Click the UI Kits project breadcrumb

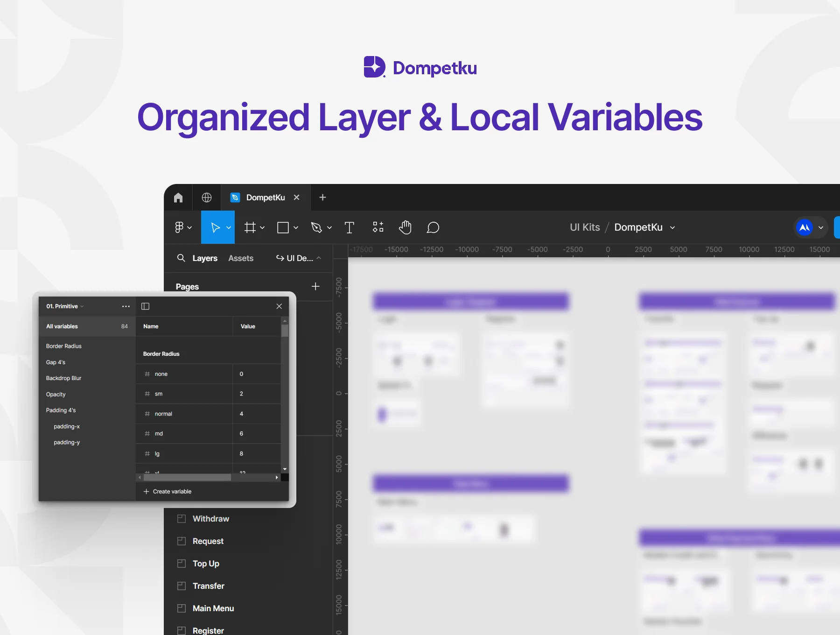pos(585,227)
